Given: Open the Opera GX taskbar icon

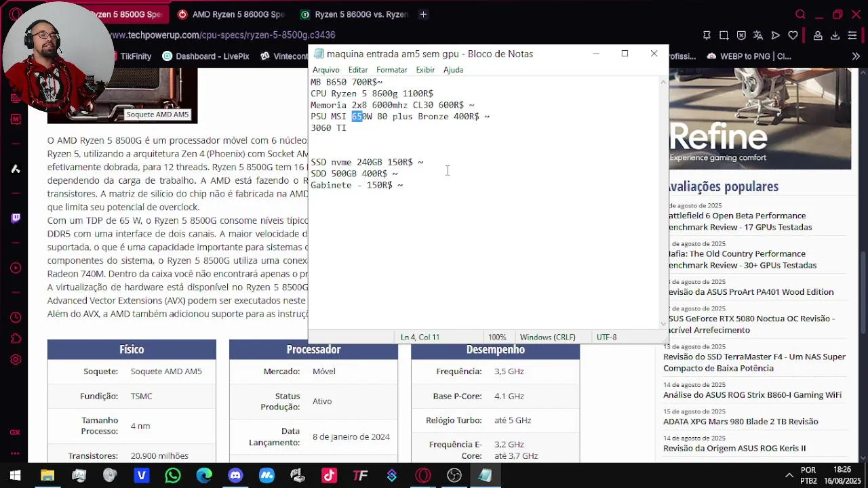Looking at the screenshot, I should (x=423, y=476).
